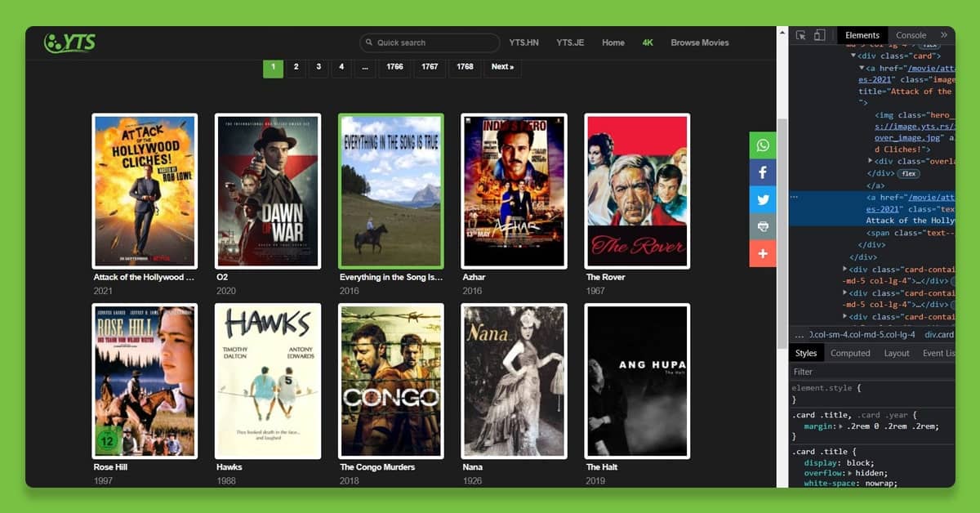Switch to the Elements tab
Viewport: 980px width, 513px height.
point(862,35)
